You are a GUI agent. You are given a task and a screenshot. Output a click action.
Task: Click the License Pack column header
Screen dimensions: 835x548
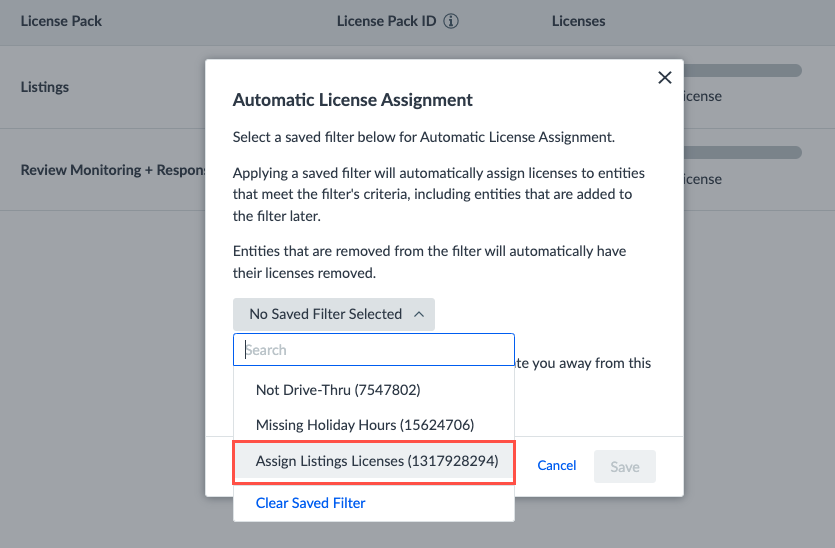(61, 21)
